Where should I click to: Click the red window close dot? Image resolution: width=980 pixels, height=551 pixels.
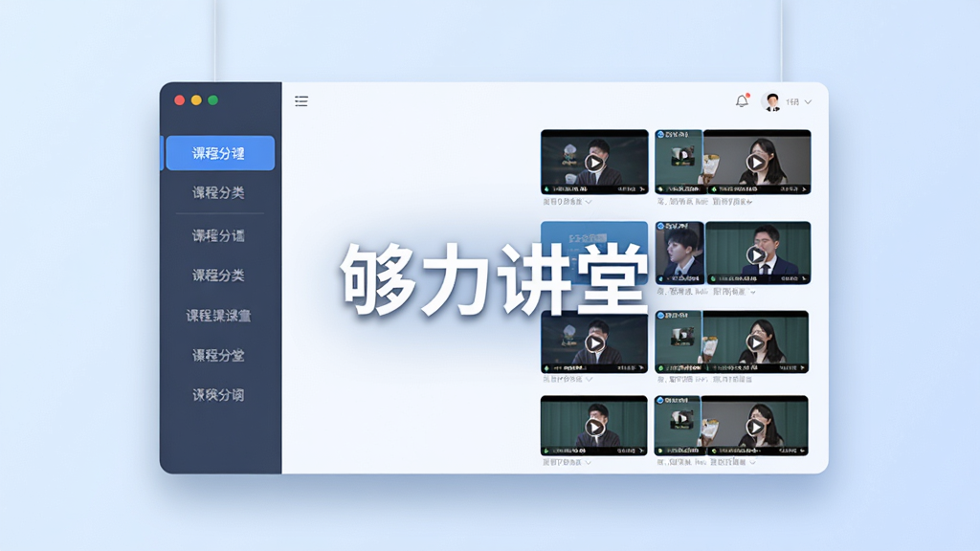[179, 99]
